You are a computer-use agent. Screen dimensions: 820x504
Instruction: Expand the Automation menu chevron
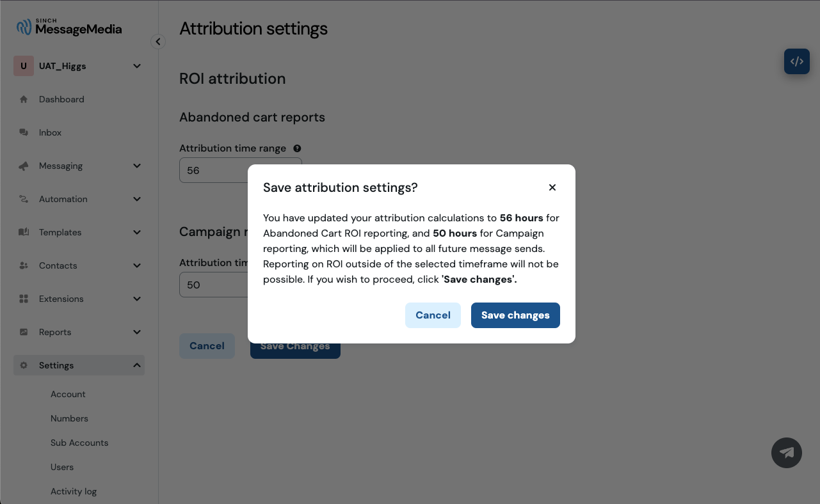(x=137, y=199)
